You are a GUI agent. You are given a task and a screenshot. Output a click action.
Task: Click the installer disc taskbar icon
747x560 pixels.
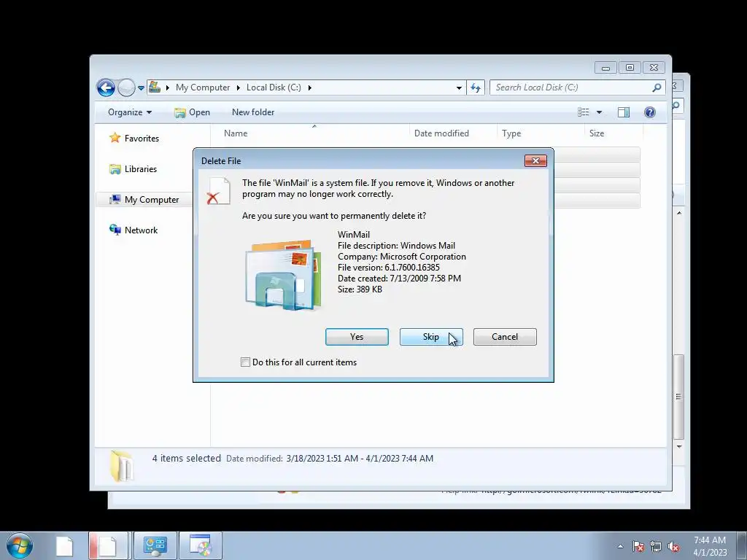coord(201,546)
